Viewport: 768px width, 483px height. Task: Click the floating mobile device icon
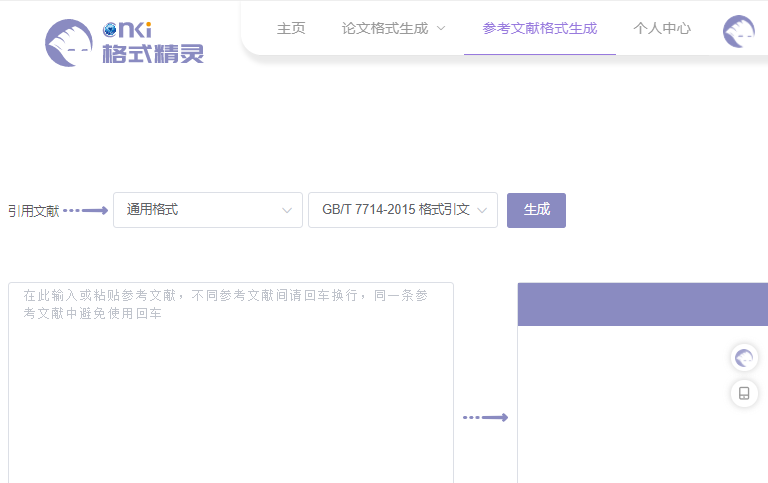point(744,393)
